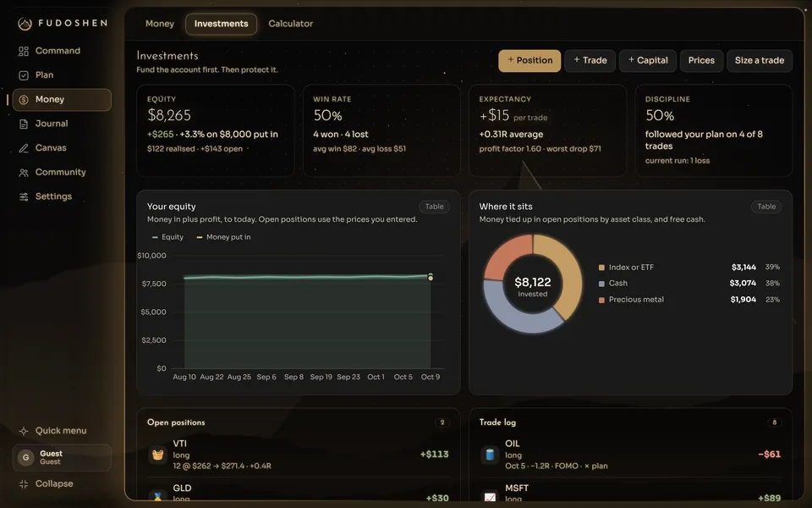Click '12 @ $262 → $271.4 · +0.4R' text
This screenshot has width=812, height=508.
tap(222, 466)
